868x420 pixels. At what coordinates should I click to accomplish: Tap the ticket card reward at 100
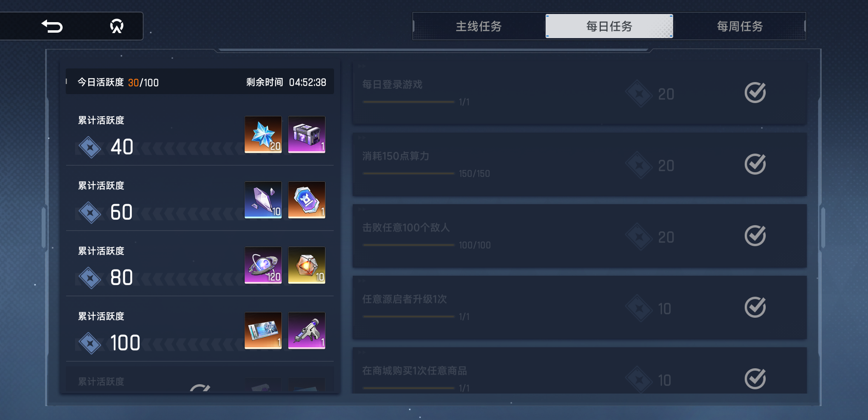[x=263, y=331]
